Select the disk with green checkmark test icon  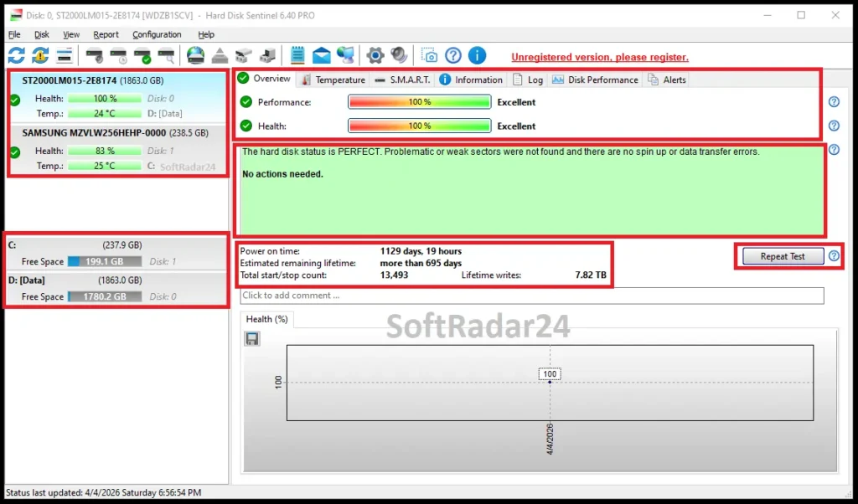(143, 54)
